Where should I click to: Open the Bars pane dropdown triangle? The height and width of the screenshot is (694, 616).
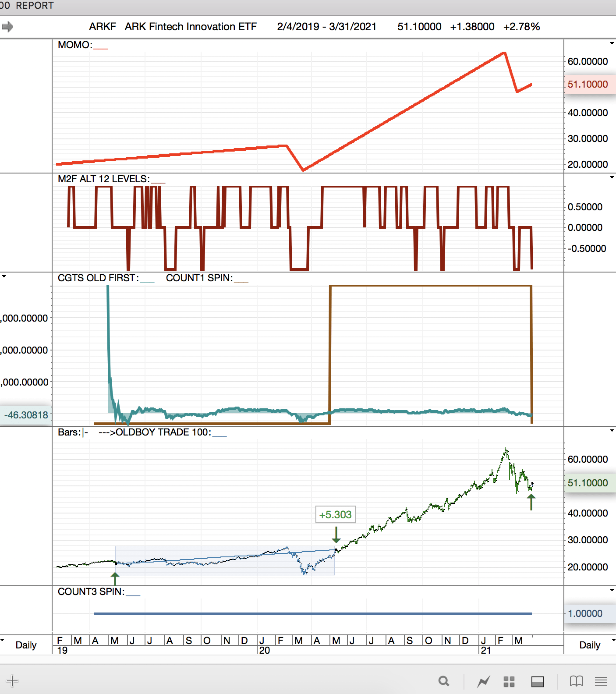click(x=612, y=431)
